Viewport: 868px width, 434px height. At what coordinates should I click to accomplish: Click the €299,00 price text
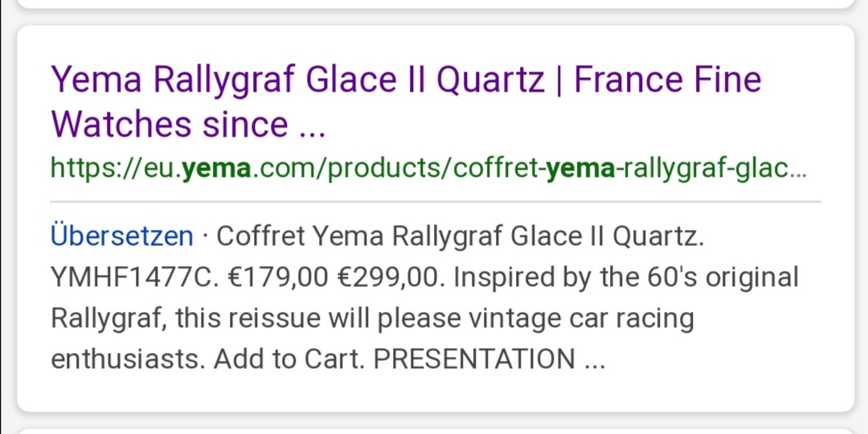point(390,277)
